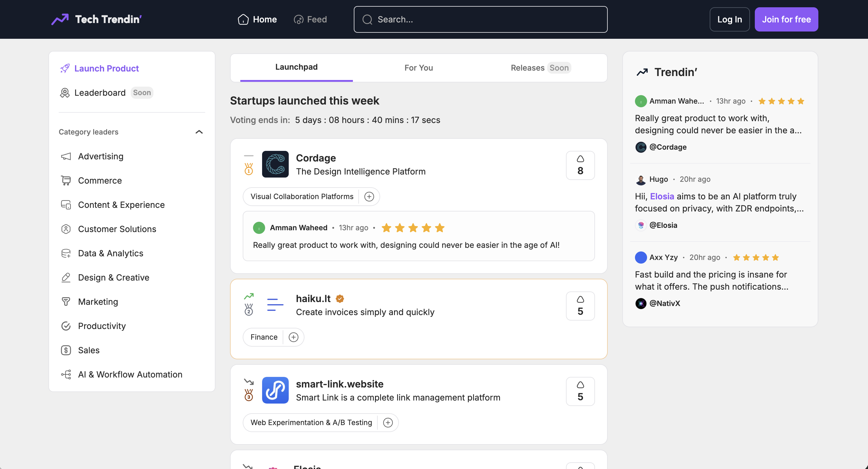Open the @NativX mention link
This screenshot has width=868, height=469.
click(665, 304)
